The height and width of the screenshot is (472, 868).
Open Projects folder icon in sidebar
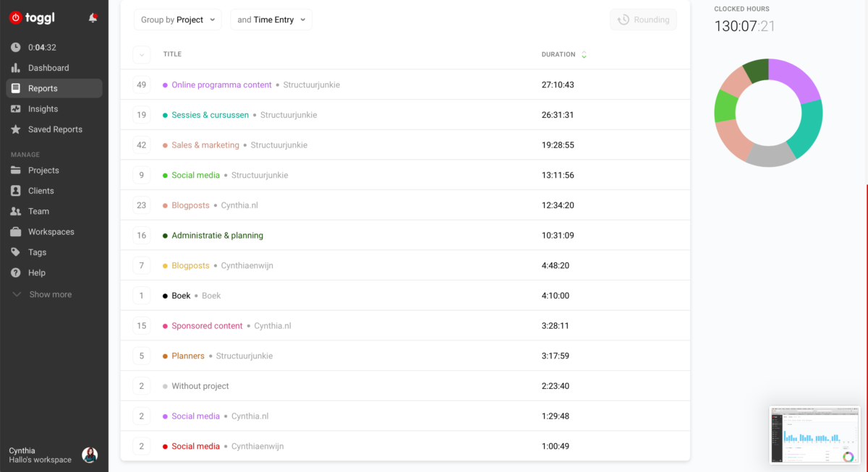[16, 171]
